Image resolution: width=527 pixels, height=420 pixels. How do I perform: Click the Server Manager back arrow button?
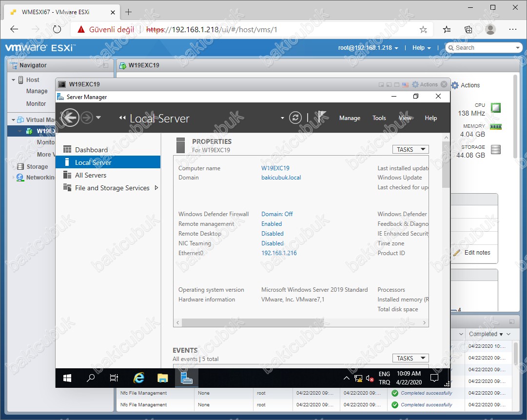pyautogui.click(x=70, y=118)
